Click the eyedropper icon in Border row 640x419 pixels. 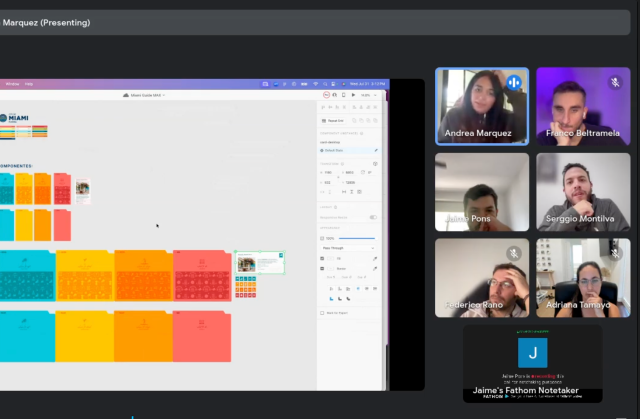pyautogui.click(x=375, y=268)
